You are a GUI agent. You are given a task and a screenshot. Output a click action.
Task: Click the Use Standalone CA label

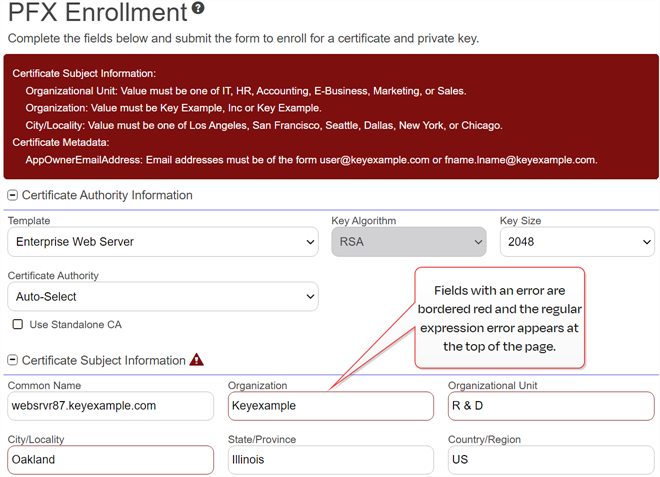(x=76, y=325)
